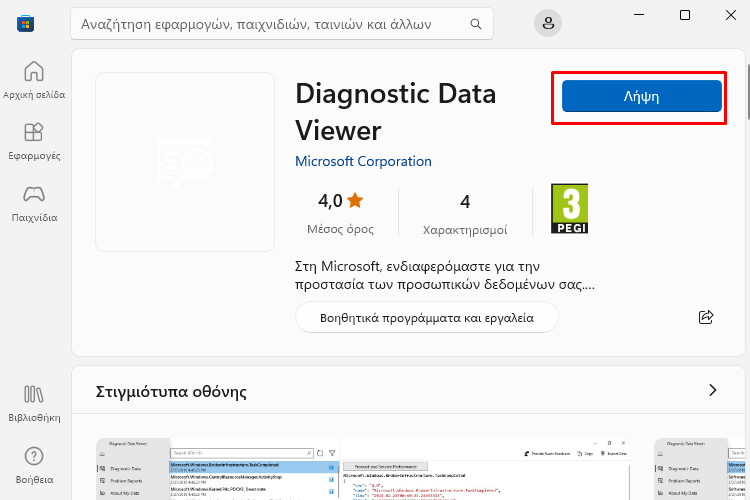Image resolution: width=750 pixels, height=500 pixels.
Task: Open the second app screenshot thumbnail
Action: click(700, 469)
